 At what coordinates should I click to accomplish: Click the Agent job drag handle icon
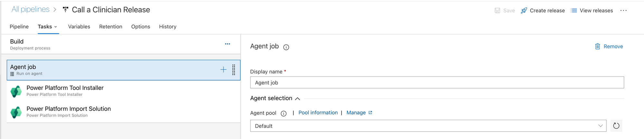(234, 70)
